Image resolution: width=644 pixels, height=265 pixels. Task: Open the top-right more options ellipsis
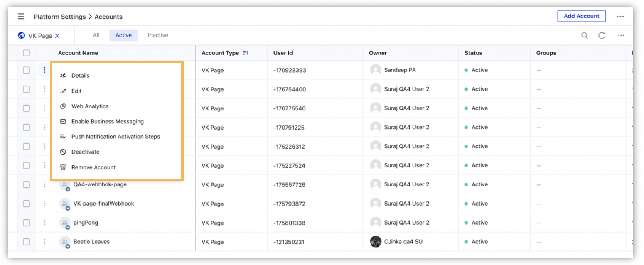pyautogui.click(x=620, y=17)
